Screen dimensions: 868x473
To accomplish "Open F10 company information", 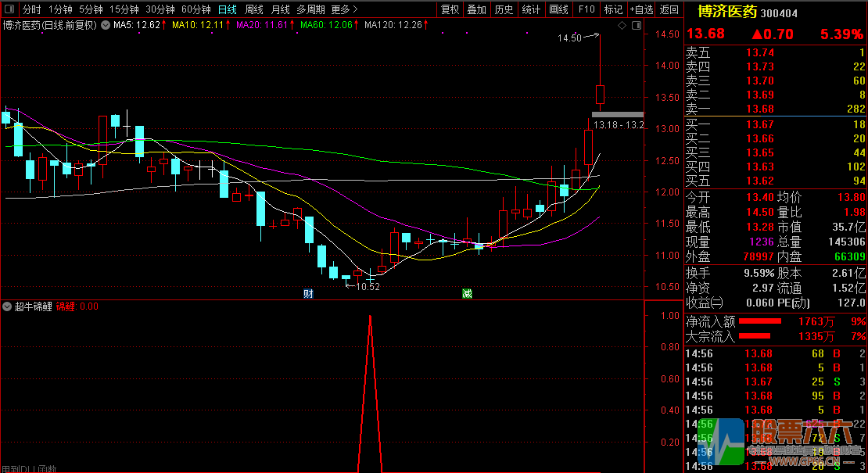I will pos(586,10).
